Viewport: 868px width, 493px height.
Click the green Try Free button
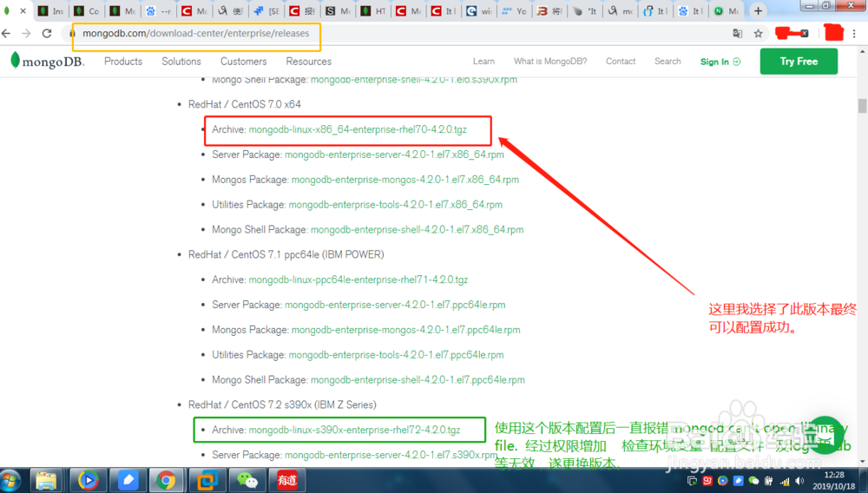799,62
